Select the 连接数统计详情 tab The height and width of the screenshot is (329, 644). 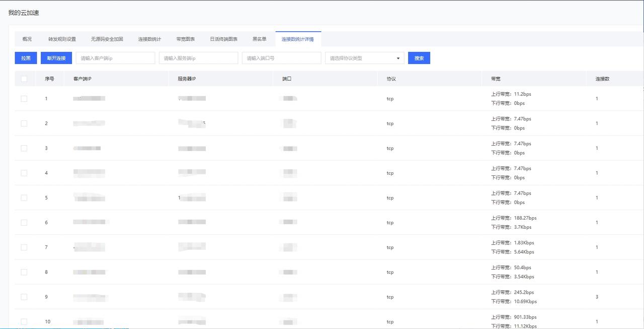point(297,39)
